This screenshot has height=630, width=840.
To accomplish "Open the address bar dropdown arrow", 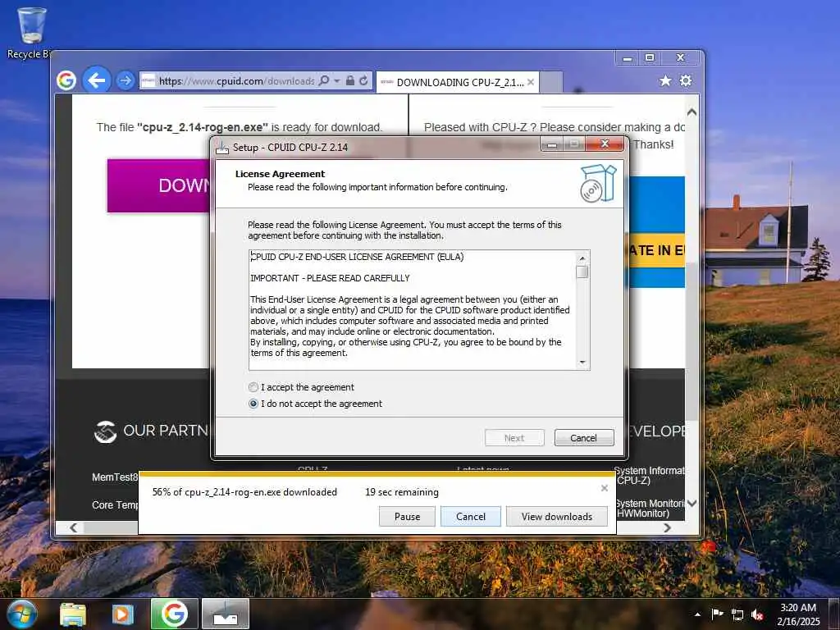I will point(337,81).
